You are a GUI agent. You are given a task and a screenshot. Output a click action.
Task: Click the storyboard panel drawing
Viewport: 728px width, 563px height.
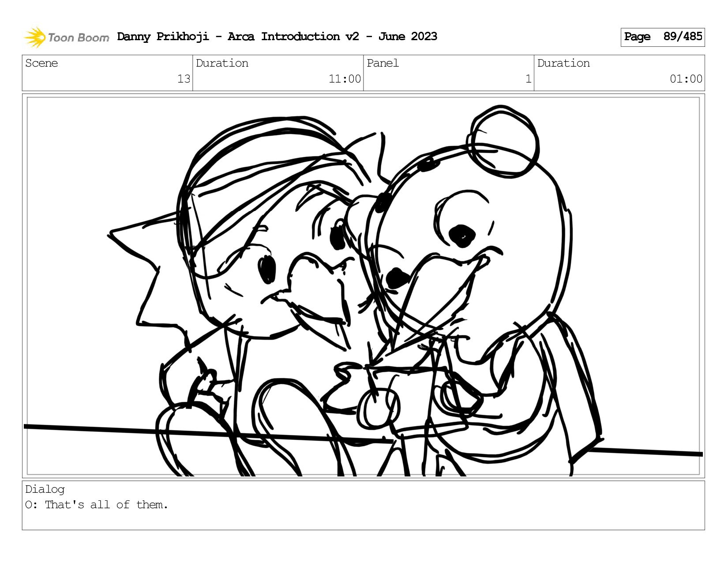click(x=363, y=286)
